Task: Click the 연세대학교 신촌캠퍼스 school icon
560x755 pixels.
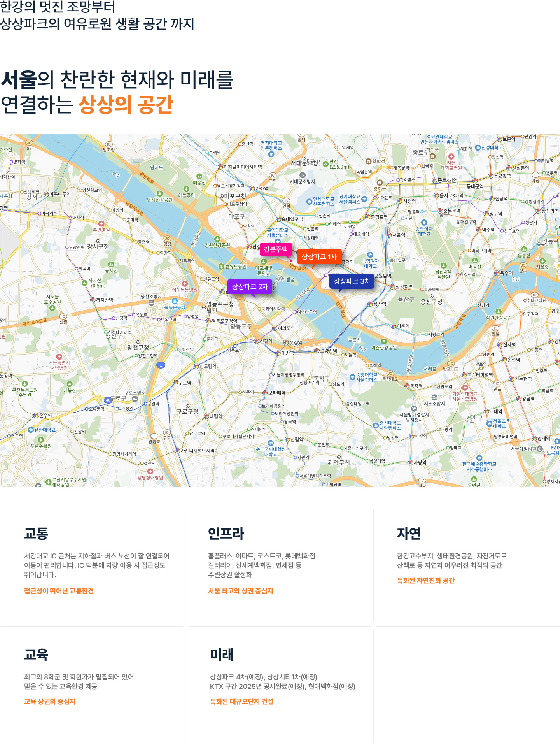Action: point(309,202)
